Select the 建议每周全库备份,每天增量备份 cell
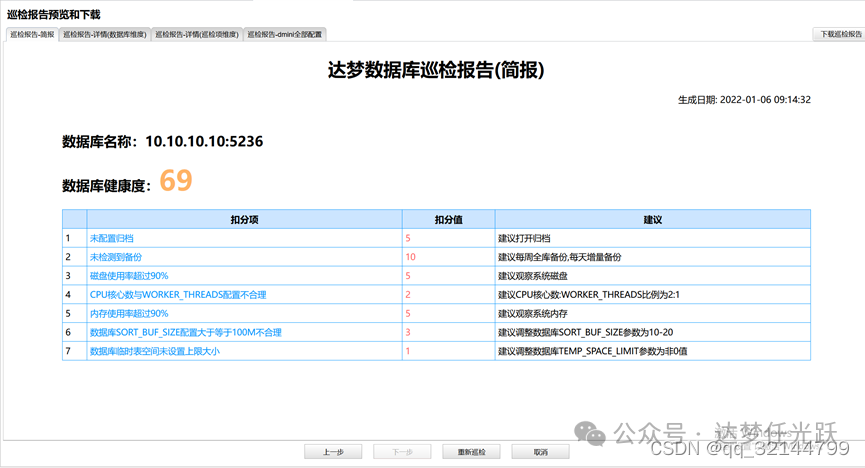This screenshot has height=468, width=865. coord(653,257)
